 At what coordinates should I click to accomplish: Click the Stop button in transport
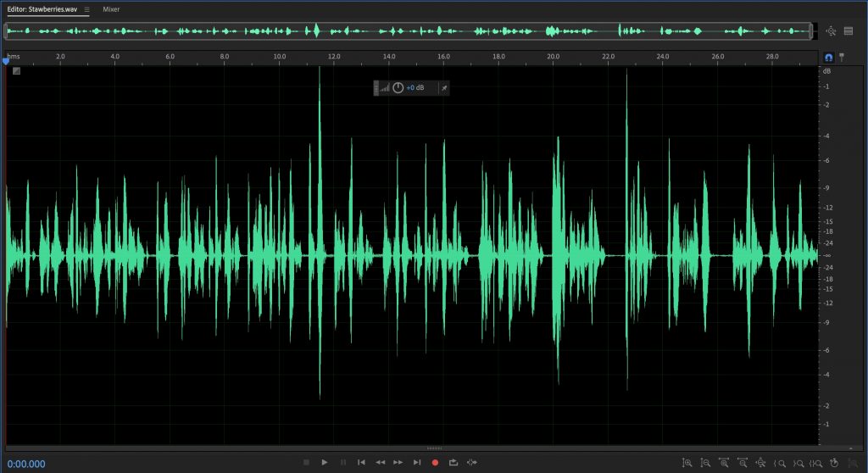tap(306, 462)
